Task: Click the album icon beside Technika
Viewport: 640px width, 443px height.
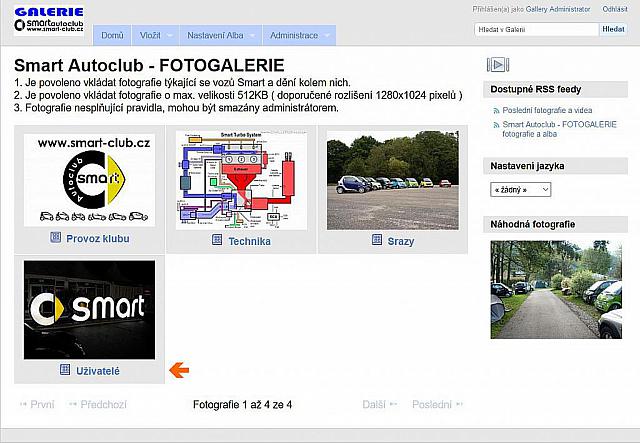Action: (x=217, y=240)
